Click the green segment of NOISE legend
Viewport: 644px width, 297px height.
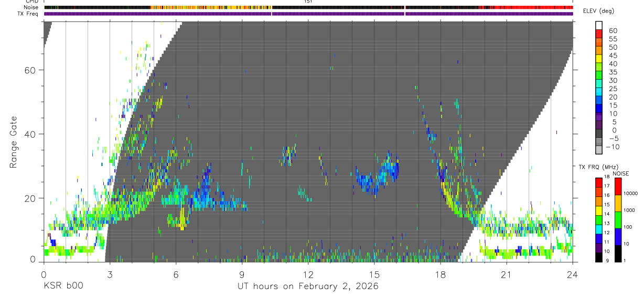[x=618, y=220]
